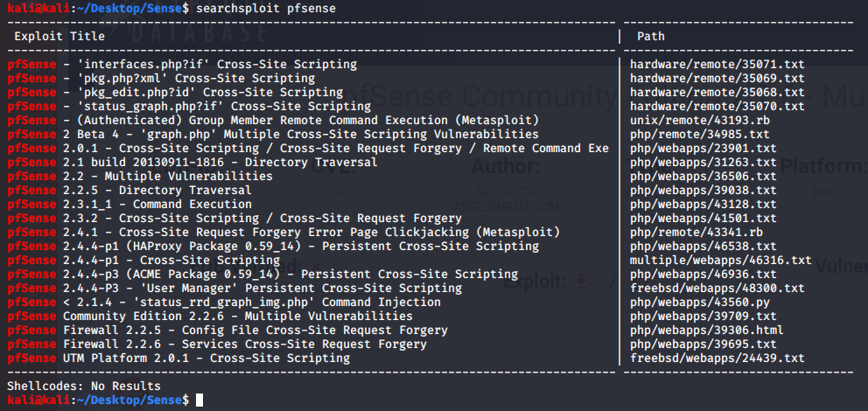Click the Group Member Remote Command Execution entry
868x411 pixels.
click(x=272, y=120)
